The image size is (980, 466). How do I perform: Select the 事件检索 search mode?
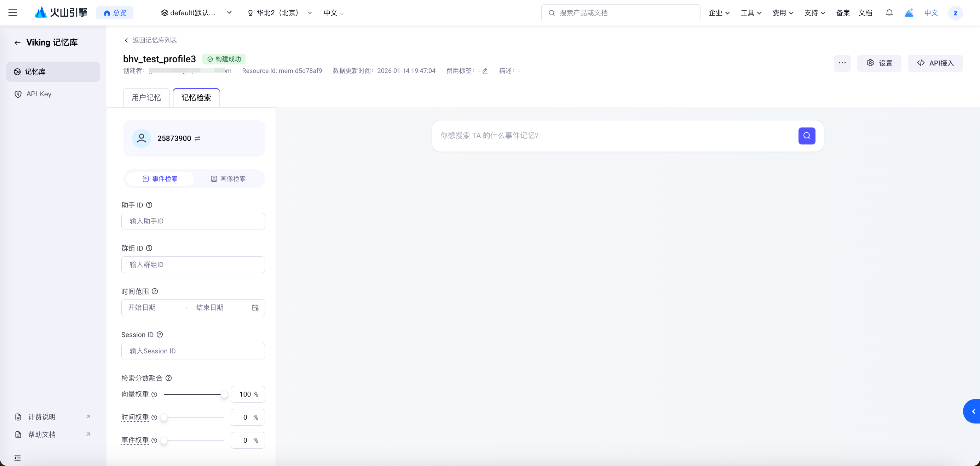pyautogui.click(x=160, y=179)
